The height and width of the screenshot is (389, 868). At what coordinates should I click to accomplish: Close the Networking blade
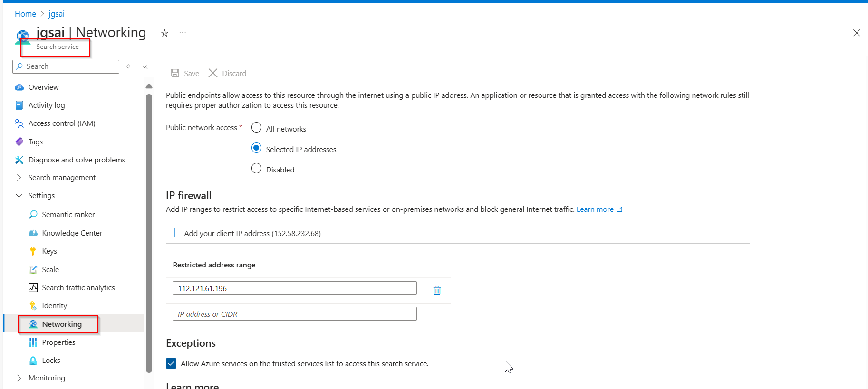click(x=857, y=33)
